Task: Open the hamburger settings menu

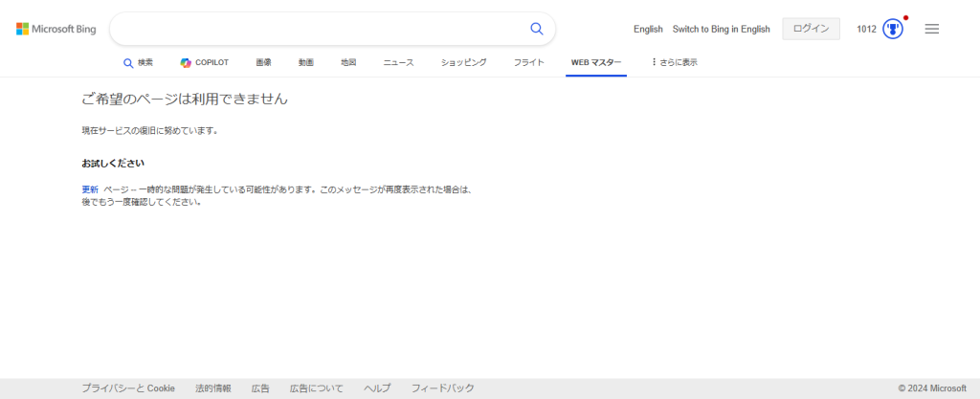Action: click(x=932, y=29)
